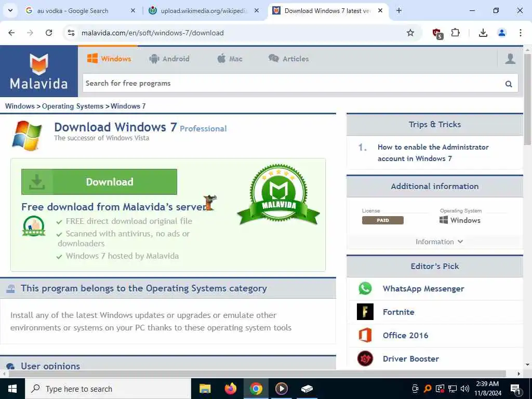The height and width of the screenshot is (399, 532).
Task: Open the Windows breadcrumb link
Action: click(20, 106)
